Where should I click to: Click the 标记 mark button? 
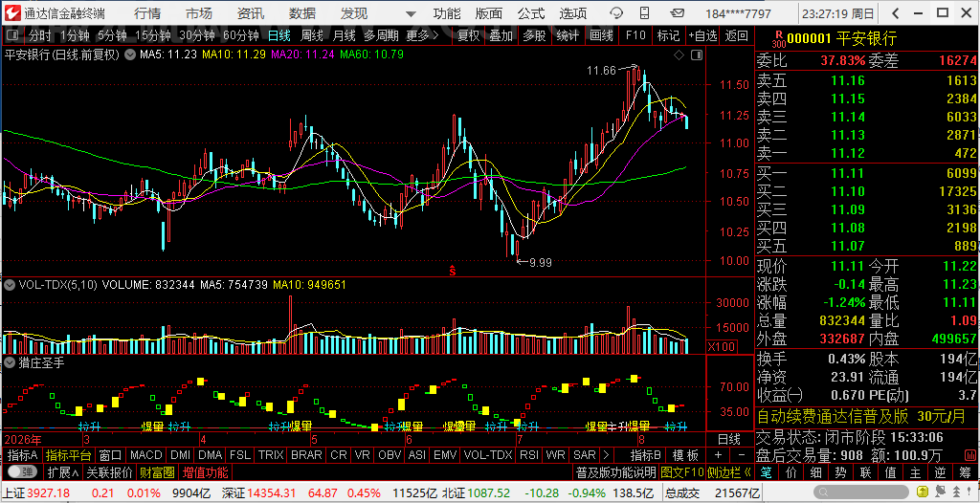[668, 35]
